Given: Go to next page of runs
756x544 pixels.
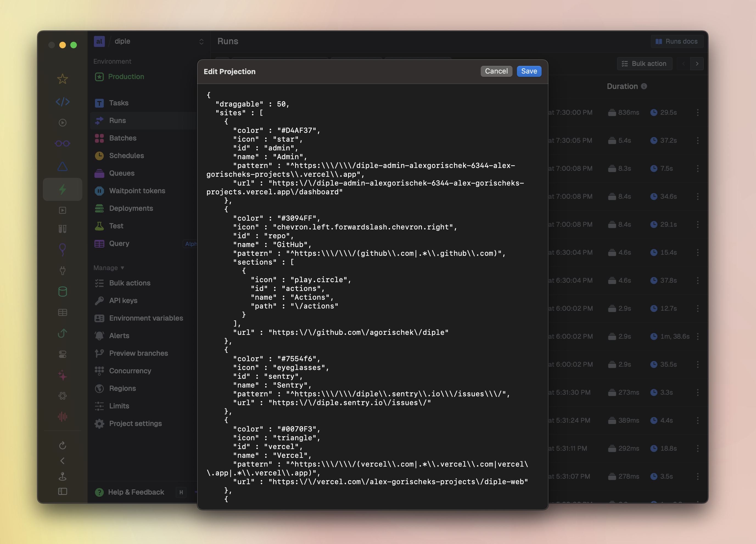Looking at the screenshot, I should point(697,64).
